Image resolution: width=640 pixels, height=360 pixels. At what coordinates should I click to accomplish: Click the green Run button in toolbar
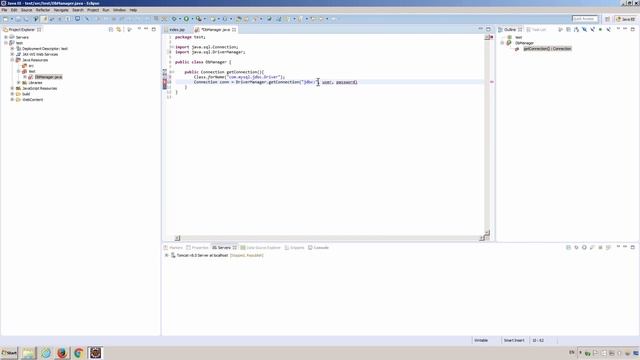coord(186,19)
